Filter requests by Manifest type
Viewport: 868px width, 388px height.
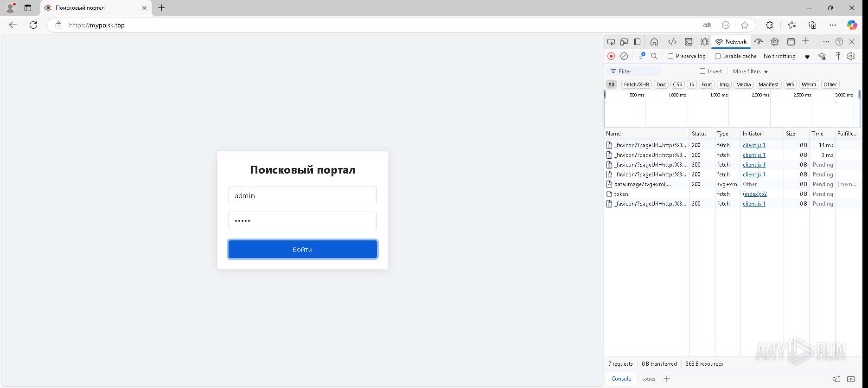click(768, 84)
